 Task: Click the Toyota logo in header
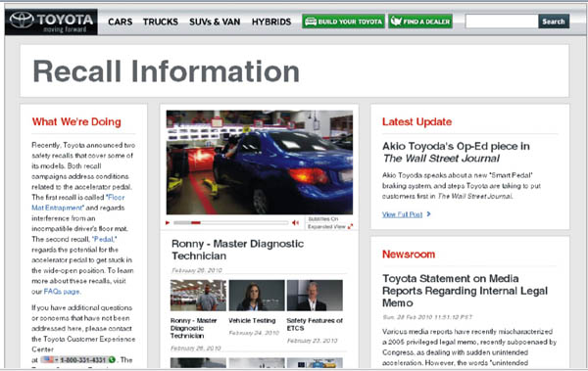click(x=51, y=22)
